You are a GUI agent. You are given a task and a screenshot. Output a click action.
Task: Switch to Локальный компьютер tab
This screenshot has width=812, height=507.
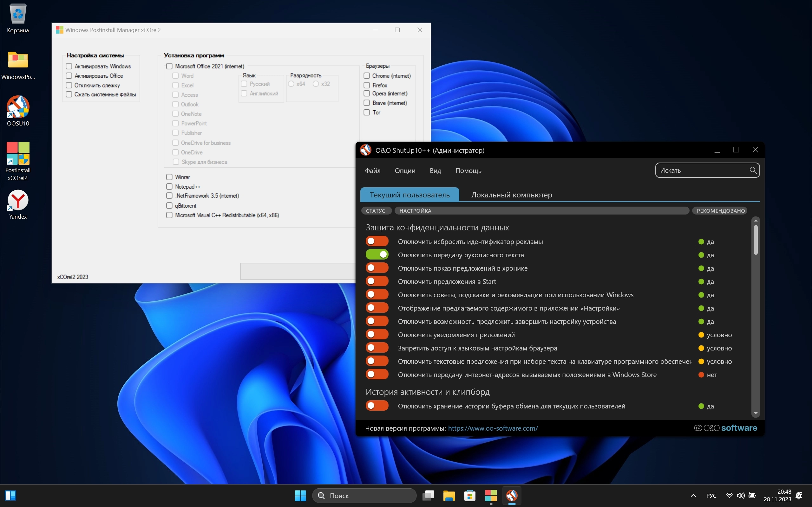[x=511, y=195]
